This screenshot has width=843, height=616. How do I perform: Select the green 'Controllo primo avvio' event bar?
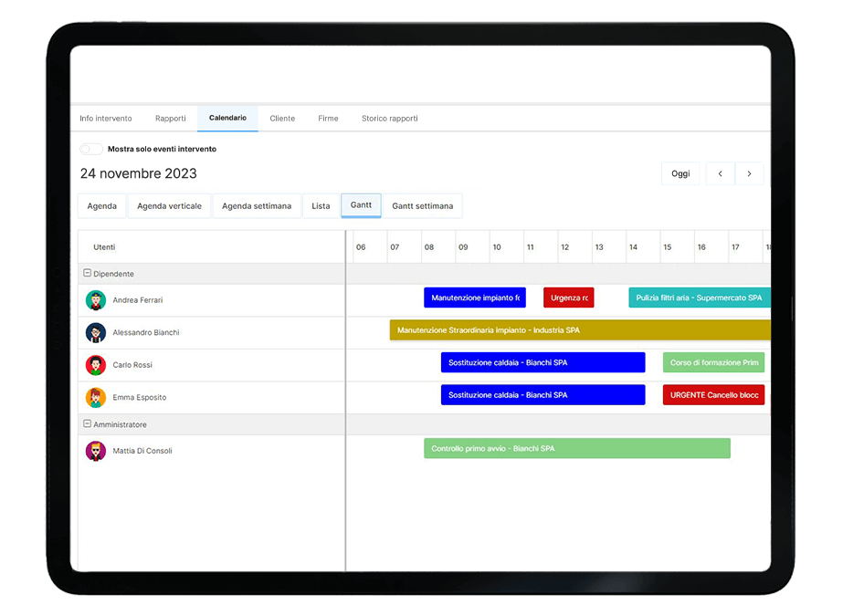coord(576,449)
